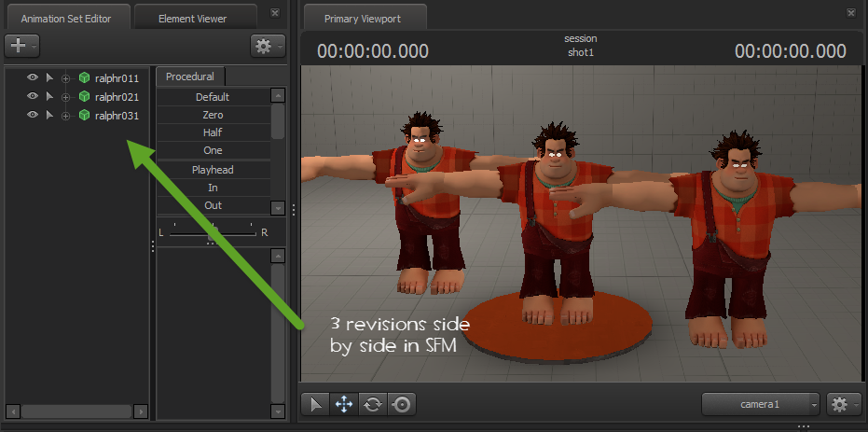The width and height of the screenshot is (868, 432).
Task: Apply the Out procedural preset
Action: point(214,205)
